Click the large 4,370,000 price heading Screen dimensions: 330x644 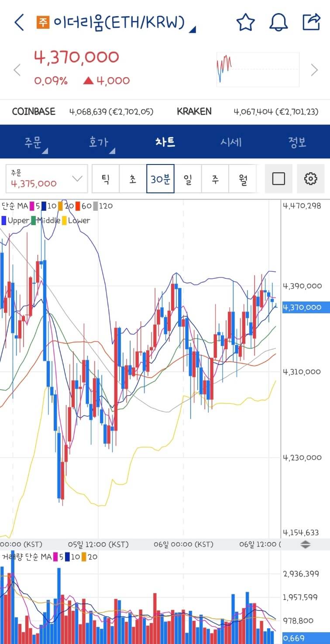pyautogui.click(x=76, y=57)
